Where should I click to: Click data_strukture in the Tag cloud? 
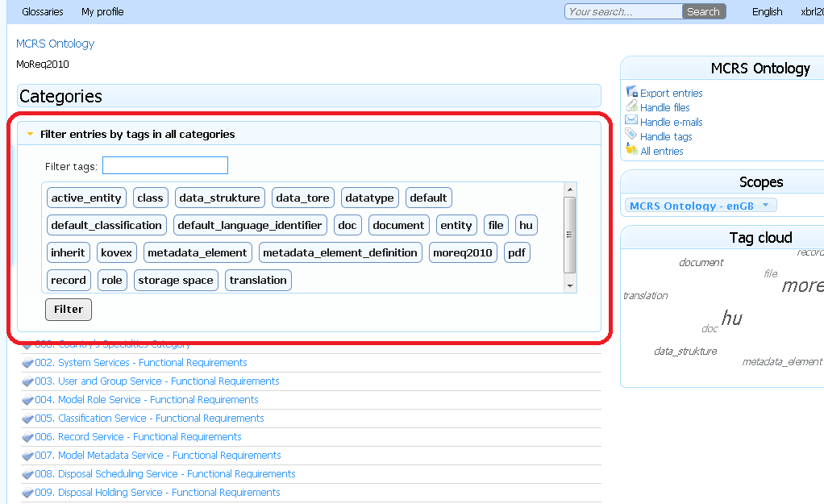click(x=685, y=351)
